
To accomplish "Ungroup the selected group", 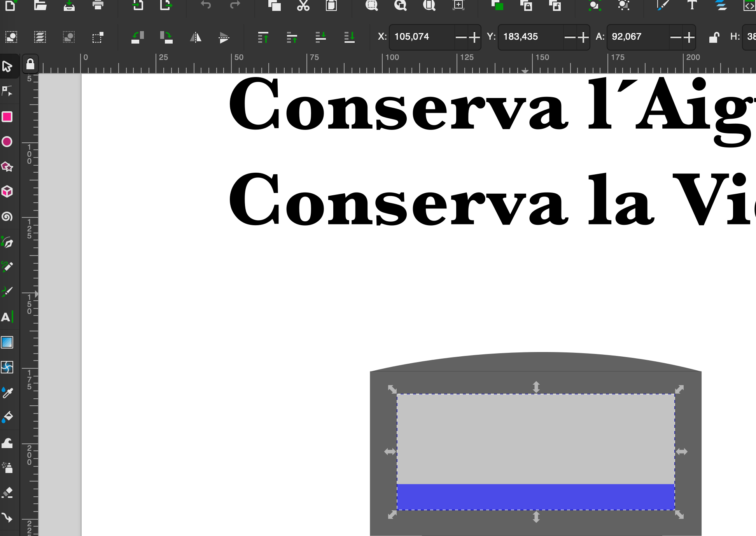I will tap(623, 5).
